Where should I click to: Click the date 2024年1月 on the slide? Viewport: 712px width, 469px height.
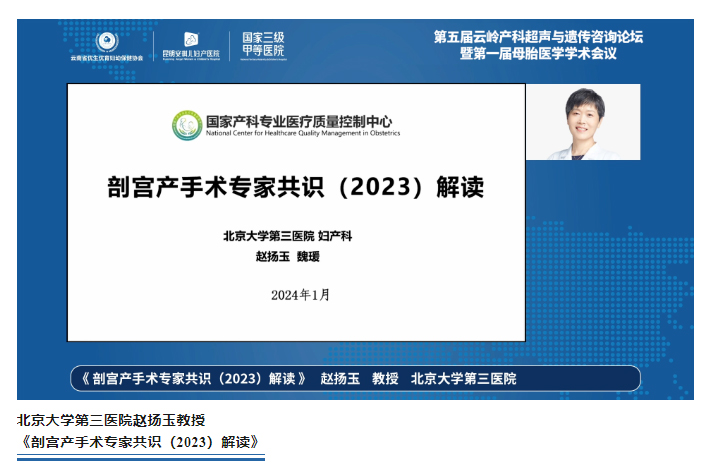click(299, 295)
